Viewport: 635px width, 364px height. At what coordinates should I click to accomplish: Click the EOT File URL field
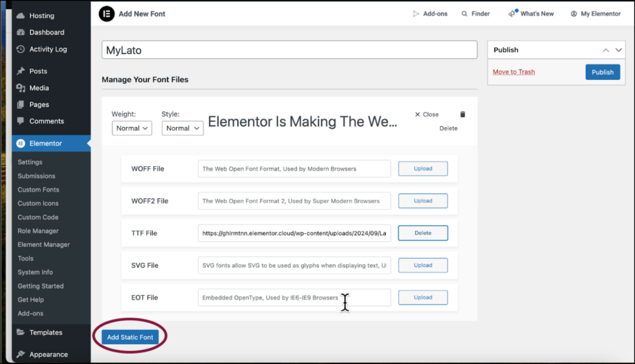(x=295, y=298)
